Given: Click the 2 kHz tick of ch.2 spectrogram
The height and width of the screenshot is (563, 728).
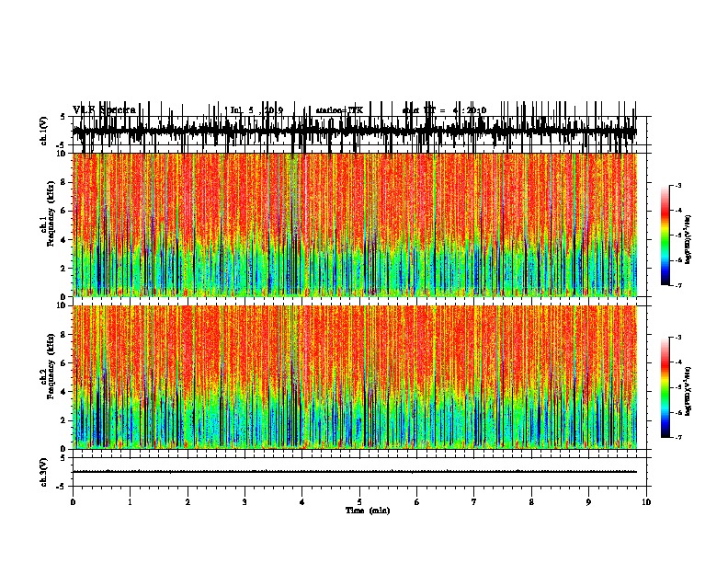Looking at the screenshot, I should pos(63,420).
